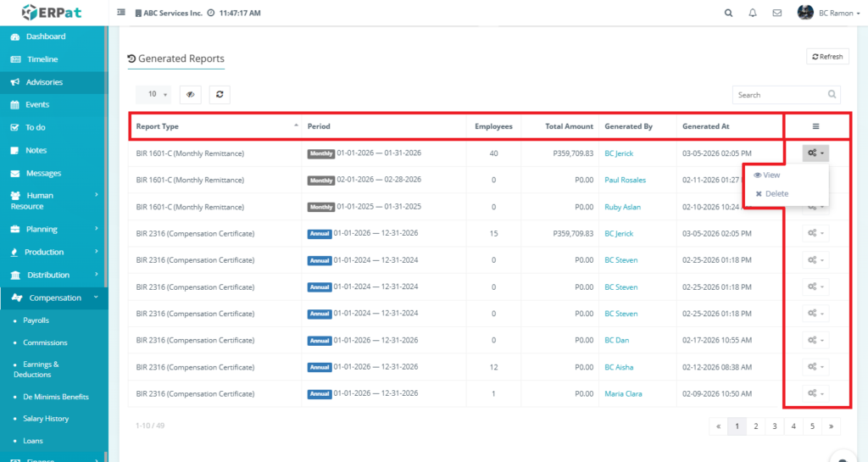Select Delete from the actions menu
Image resolution: width=868 pixels, height=462 pixels.
point(776,193)
